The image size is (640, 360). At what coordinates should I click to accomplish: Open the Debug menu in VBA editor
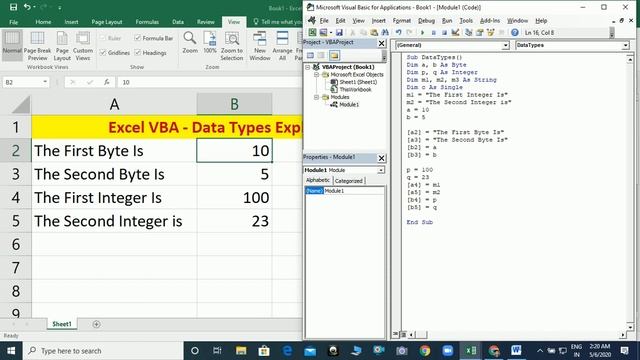pyautogui.click(x=426, y=20)
